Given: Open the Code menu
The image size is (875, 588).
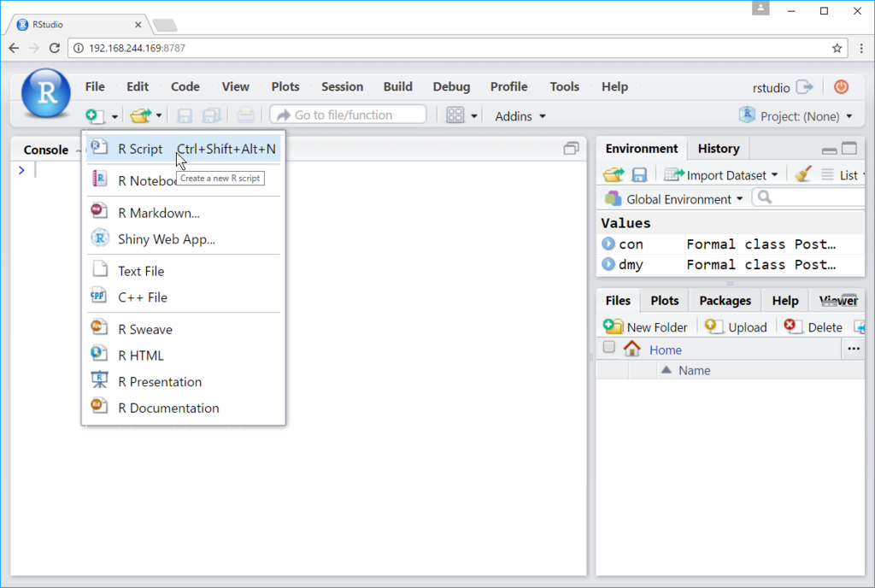Looking at the screenshot, I should pos(185,86).
